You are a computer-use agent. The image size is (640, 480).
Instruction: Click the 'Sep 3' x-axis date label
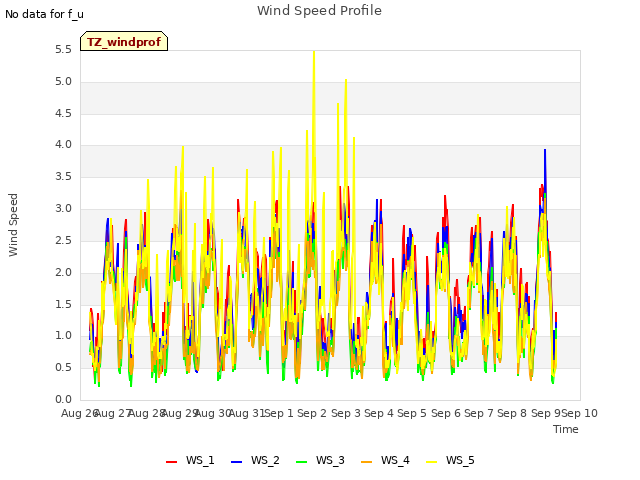pos(346,413)
